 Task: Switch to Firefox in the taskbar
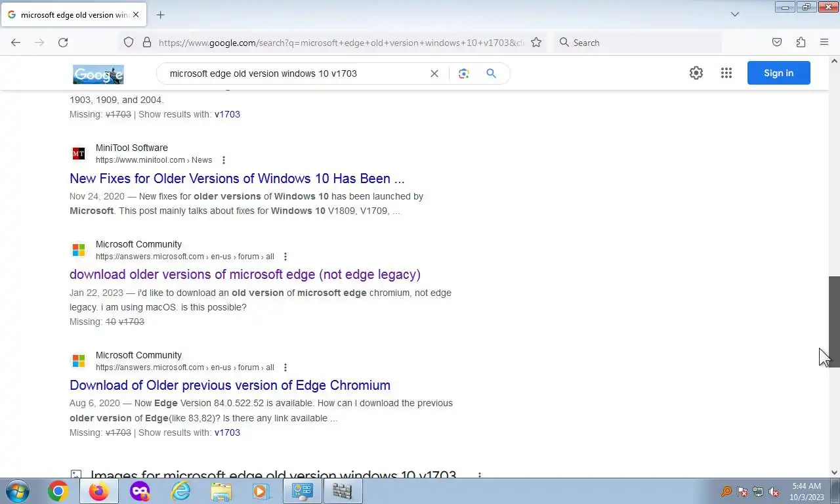pyautogui.click(x=99, y=491)
